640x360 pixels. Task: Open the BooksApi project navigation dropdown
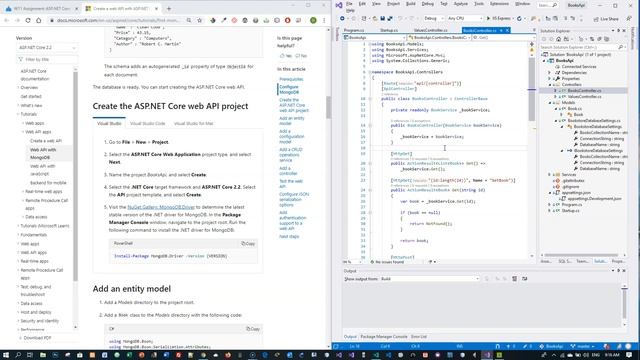[374, 38]
